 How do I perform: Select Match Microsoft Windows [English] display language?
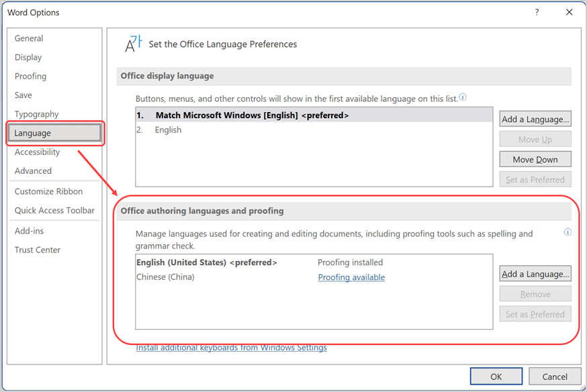tap(252, 115)
